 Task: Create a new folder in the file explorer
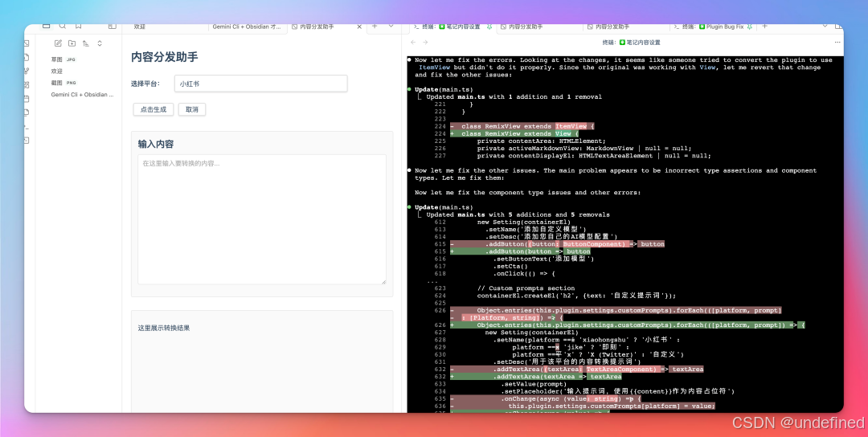pos(72,43)
